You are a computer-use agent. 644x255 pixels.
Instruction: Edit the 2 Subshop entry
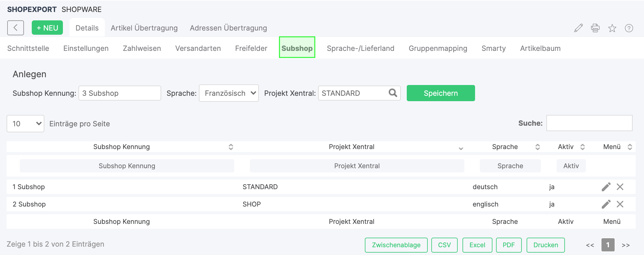[606, 204]
